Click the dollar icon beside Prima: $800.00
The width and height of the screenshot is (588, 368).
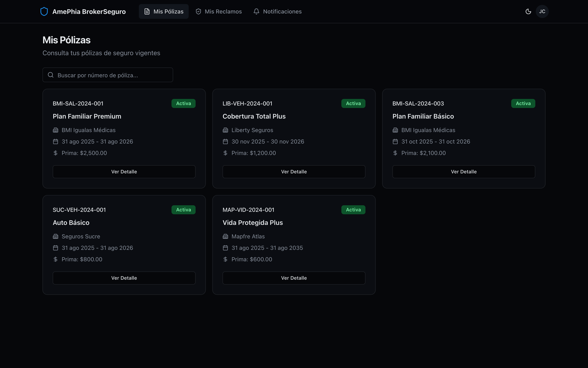coord(55,259)
